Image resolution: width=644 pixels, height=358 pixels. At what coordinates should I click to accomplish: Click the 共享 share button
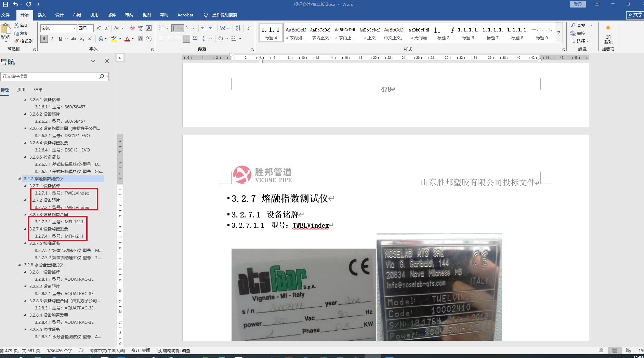point(635,15)
